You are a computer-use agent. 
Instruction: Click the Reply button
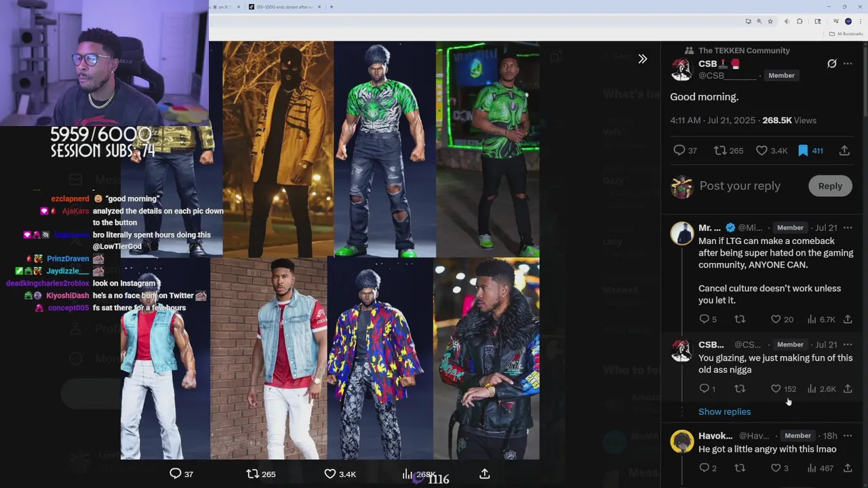(830, 186)
